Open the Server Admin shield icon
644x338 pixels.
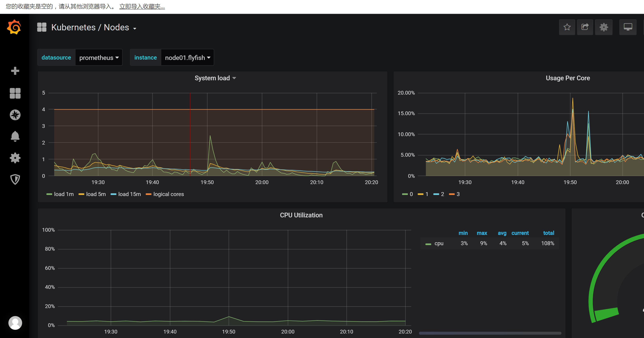(15, 179)
